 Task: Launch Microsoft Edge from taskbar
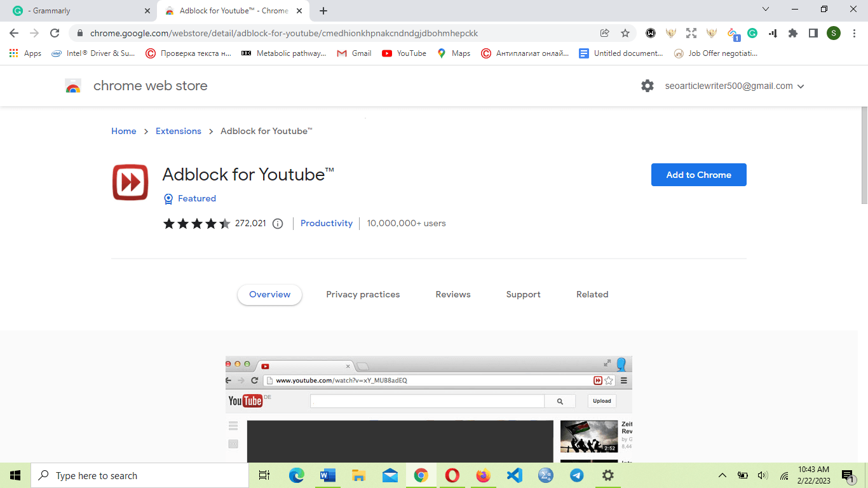point(297,475)
